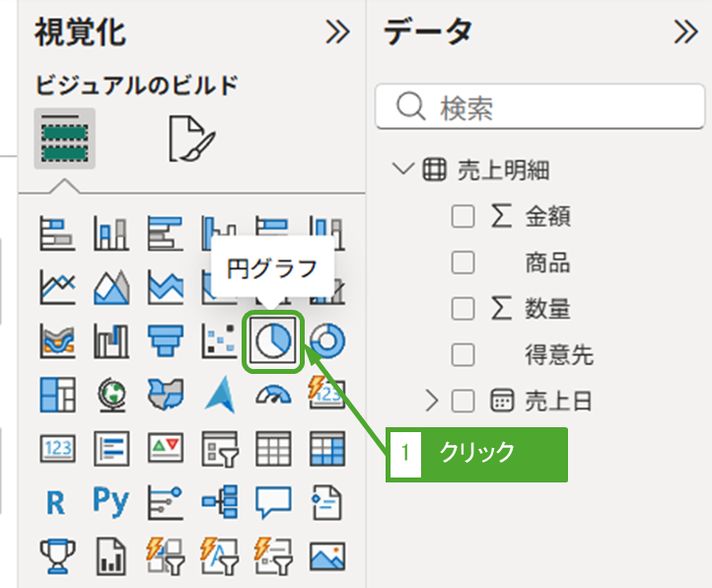Expand the 売上日 date hierarchy
The image size is (712, 588).
[431, 400]
